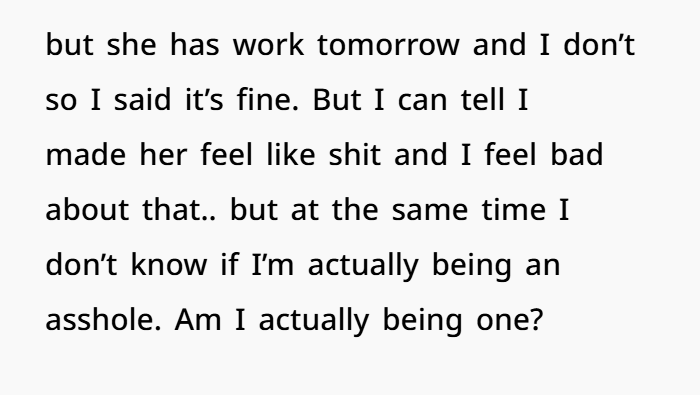Click the word "made" starting the third line

pyautogui.click(x=86, y=154)
